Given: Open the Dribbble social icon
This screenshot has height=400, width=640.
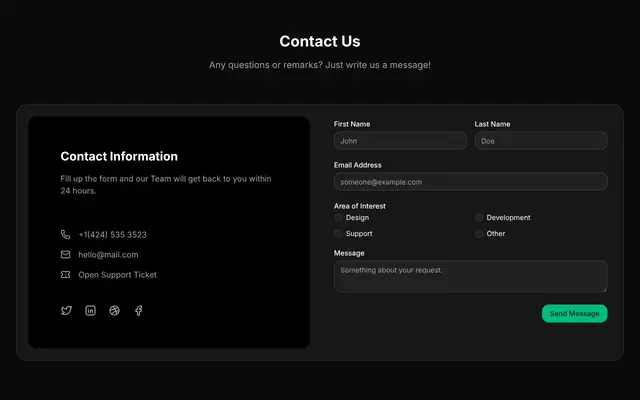Looking at the screenshot, I should 114,311.
